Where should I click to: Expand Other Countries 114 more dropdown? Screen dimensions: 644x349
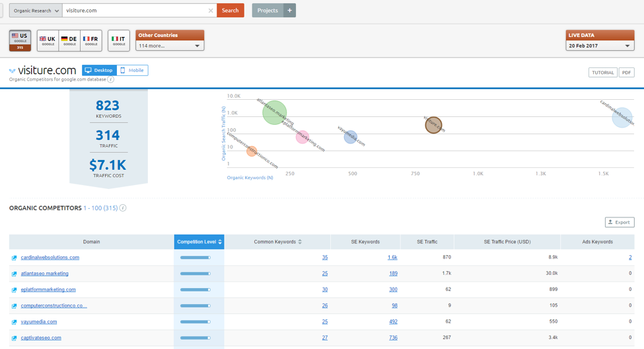[x=170, y=46]
